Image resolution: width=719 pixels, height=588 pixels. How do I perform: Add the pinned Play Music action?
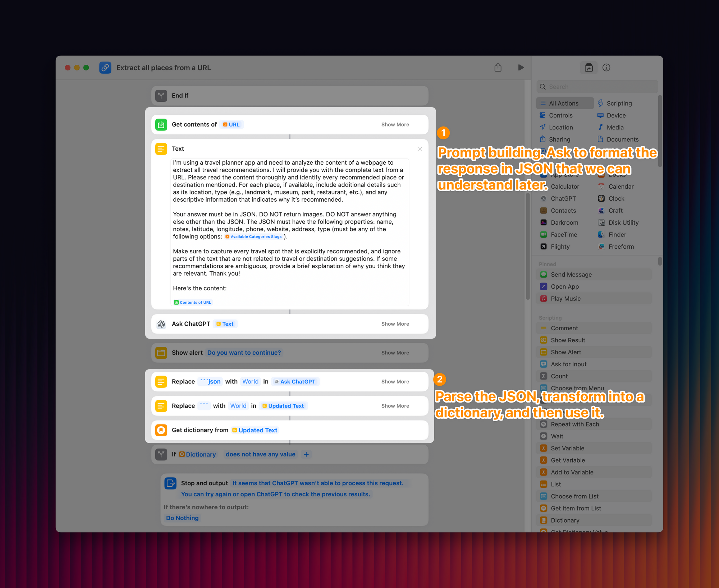coord(594,299)
